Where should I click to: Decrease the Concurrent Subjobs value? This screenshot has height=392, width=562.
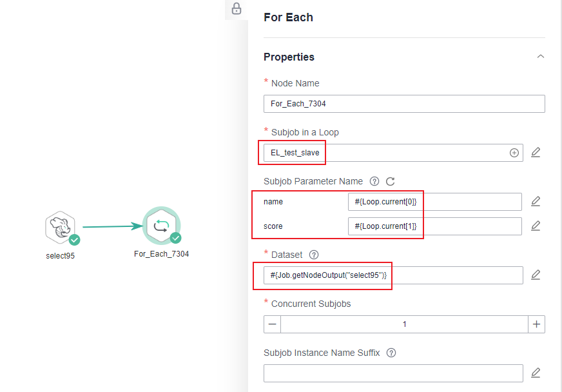coord(273,324)
